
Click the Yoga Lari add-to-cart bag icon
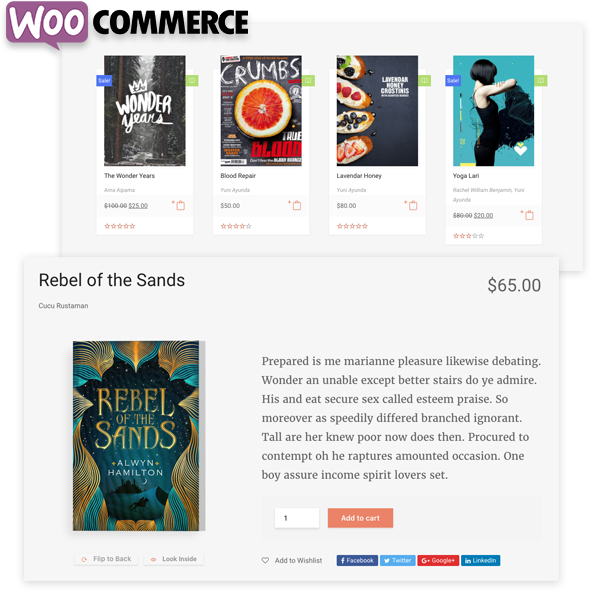pyautogui.click(x=528, y=215)
